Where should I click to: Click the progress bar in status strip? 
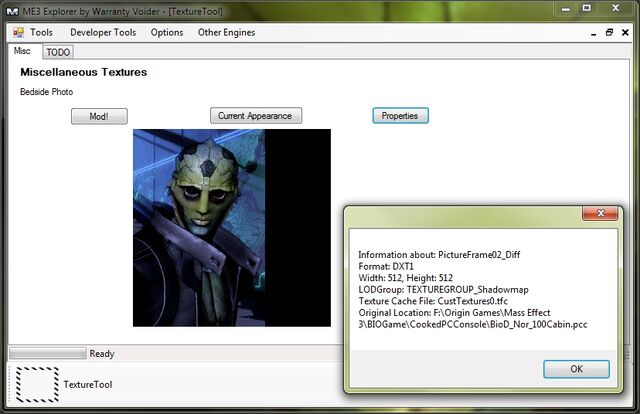tap(48, 353)
